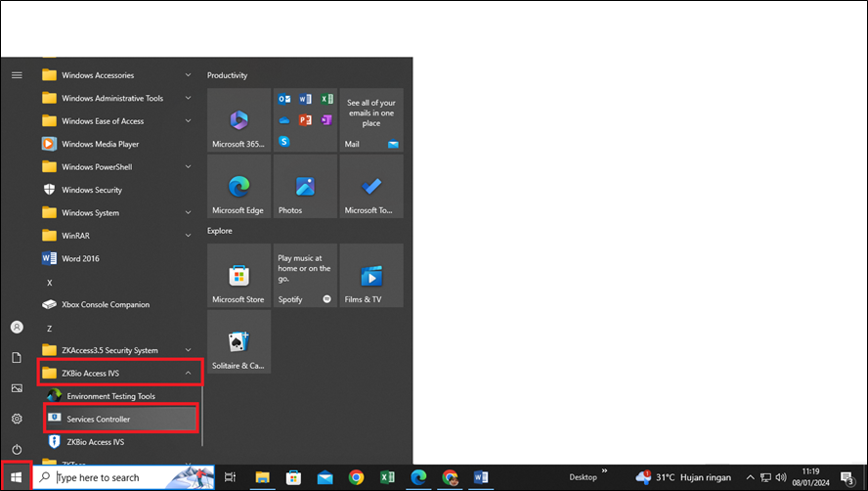This screenshot has width=868, height=491.
Task: Open the Solitaire & Casual Games tile
Action: [x=239, y=342]
